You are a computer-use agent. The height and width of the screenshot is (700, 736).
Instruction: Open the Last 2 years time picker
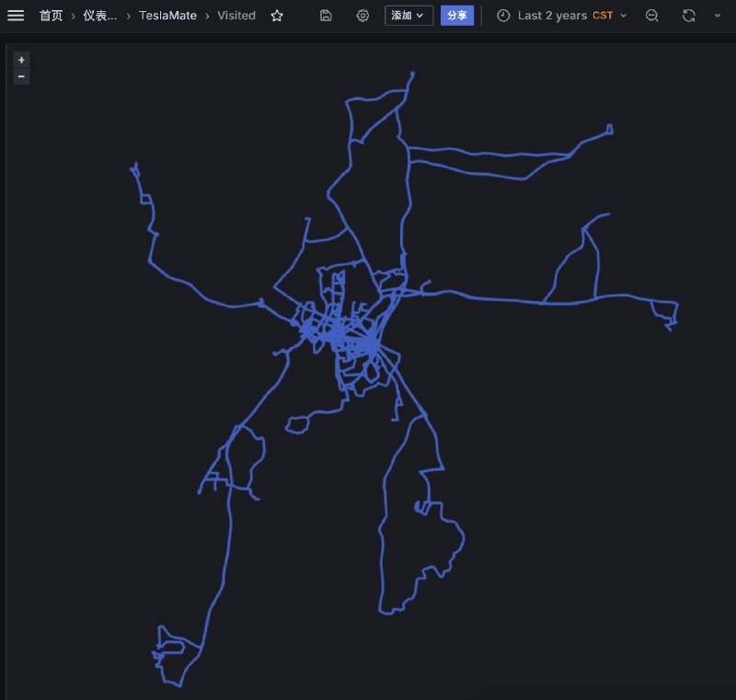point(561,16)
